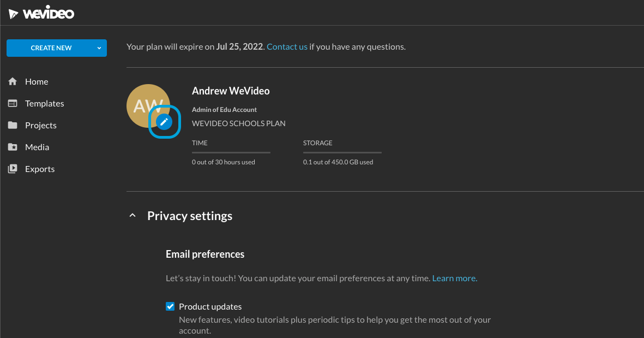Click the Exports play icon
This screenshot has width=644, height=338.
tap(13, 169)
